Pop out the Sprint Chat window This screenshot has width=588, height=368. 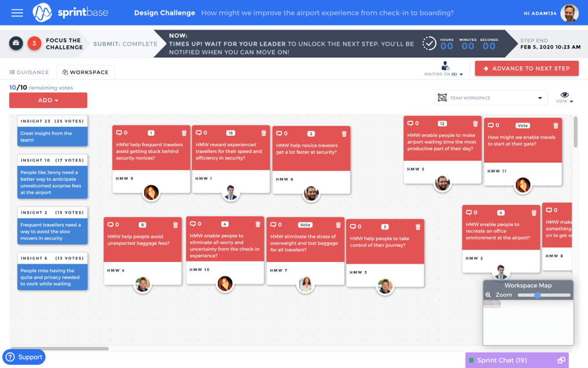[561, 360]
